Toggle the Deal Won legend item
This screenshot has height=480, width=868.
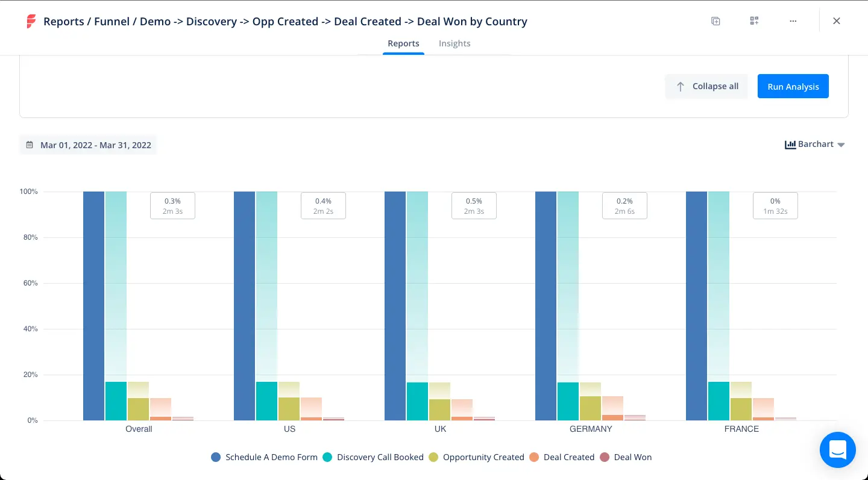626,457
